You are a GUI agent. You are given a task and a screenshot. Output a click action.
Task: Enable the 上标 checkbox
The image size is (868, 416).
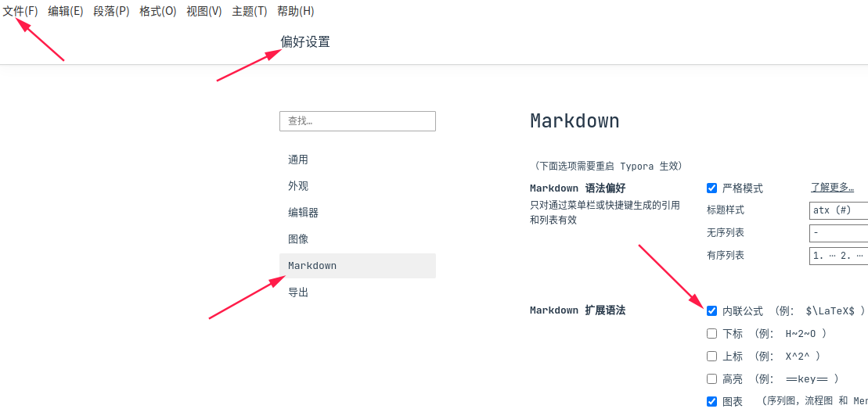712,357
